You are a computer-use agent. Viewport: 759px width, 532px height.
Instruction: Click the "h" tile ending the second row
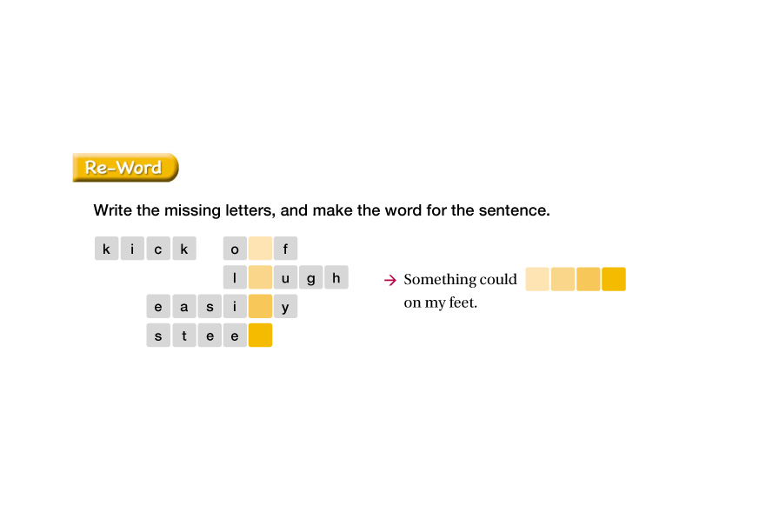(x=336, y=277)
